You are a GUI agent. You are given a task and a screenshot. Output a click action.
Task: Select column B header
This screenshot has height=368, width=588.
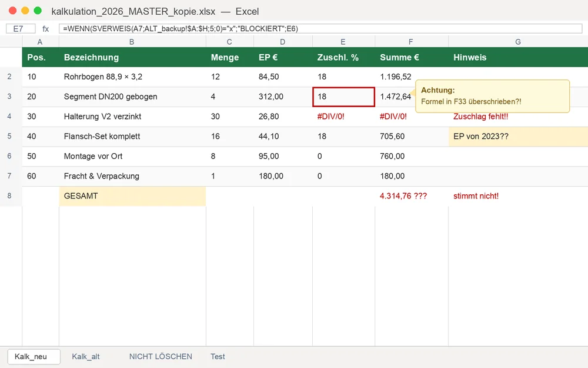pos(132,42)
